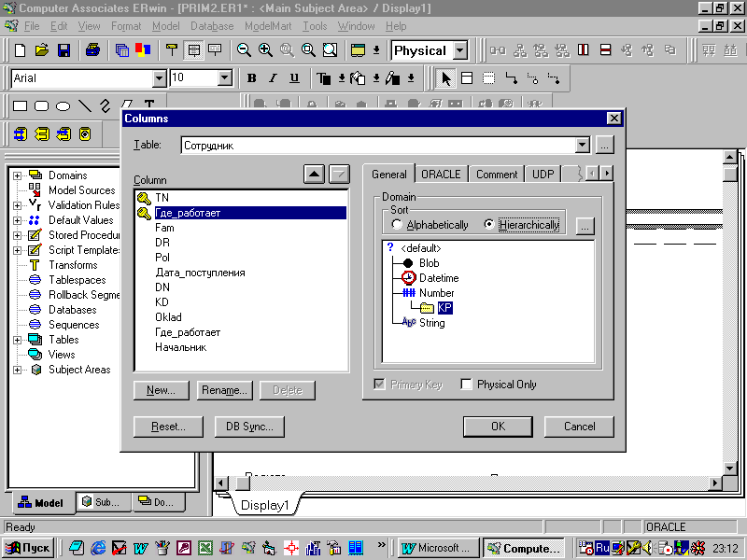Click the Open file folder icon

(x=42, y=50)
